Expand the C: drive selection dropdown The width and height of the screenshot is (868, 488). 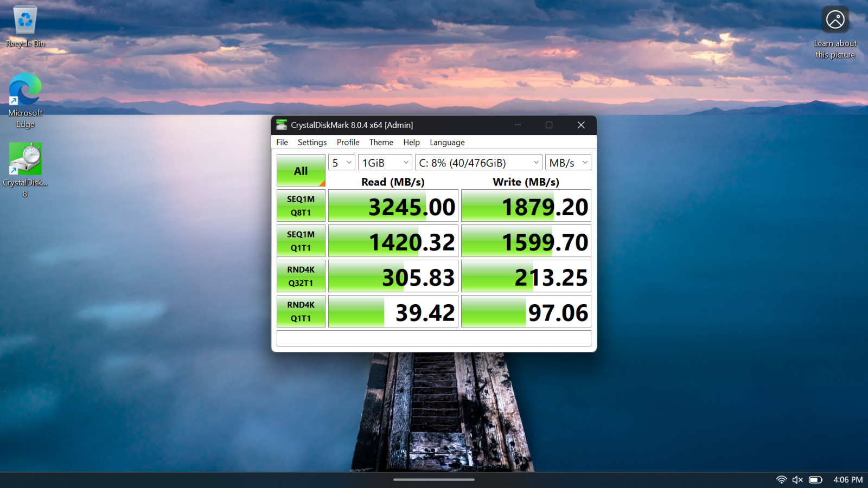click(x=478, y=163)
